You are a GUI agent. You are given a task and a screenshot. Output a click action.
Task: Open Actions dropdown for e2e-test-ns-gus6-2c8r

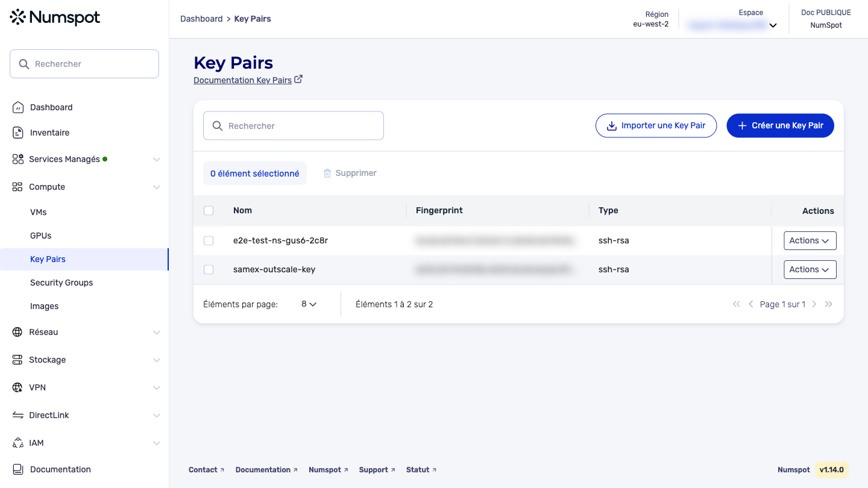pos(810,240)
